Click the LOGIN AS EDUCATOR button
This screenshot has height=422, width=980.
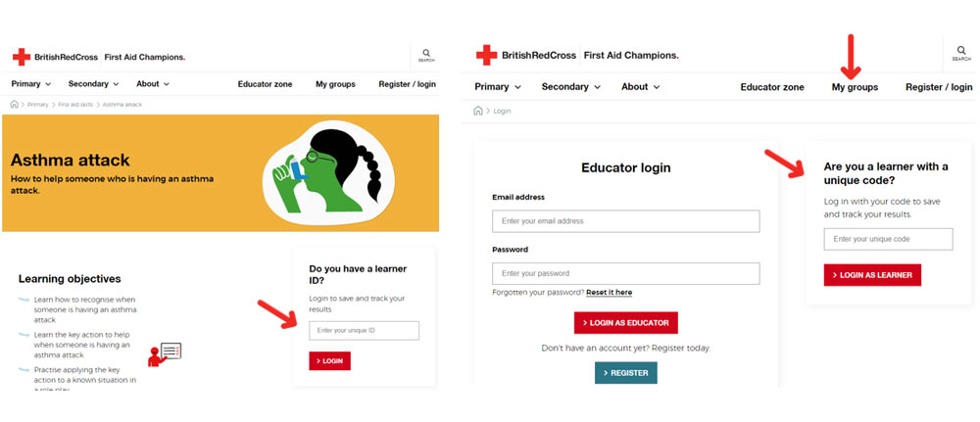tap(625, 323)
